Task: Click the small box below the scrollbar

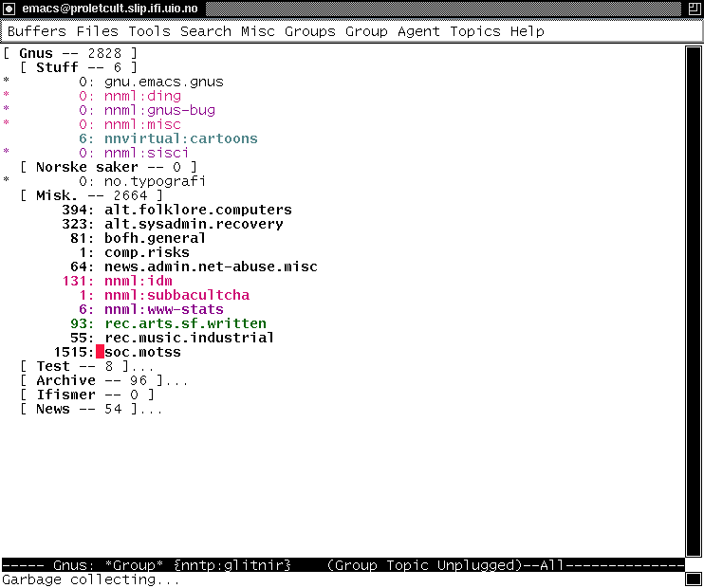Action: point(694,579)
